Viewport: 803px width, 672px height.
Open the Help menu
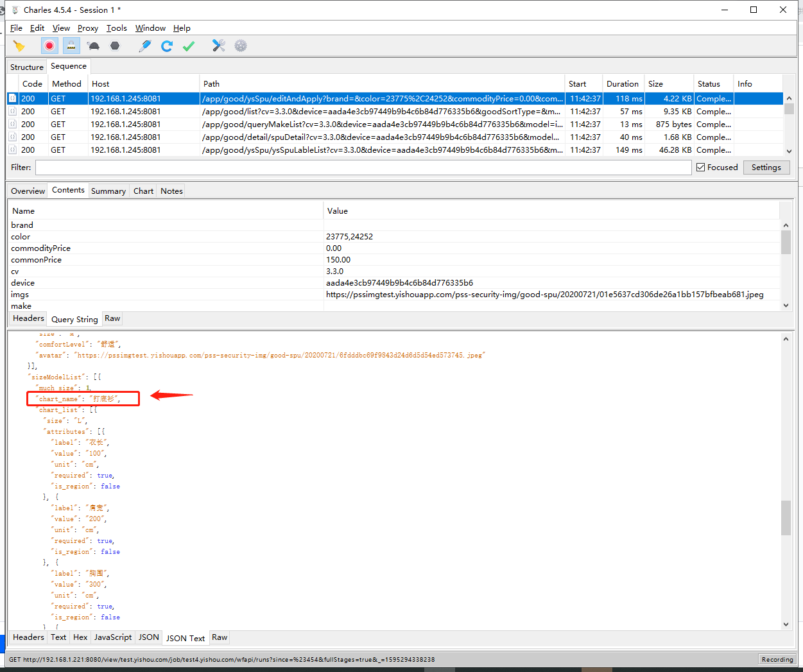(x=182, y=28)
